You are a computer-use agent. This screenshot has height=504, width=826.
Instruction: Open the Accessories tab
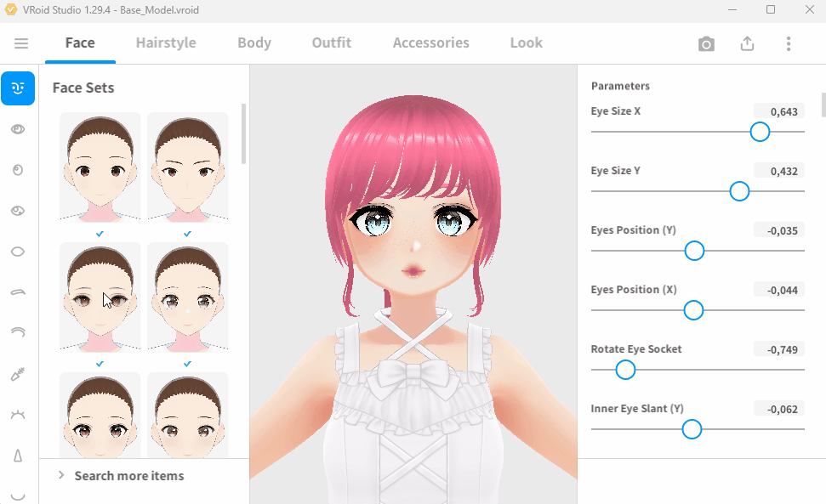pos(430,43)
